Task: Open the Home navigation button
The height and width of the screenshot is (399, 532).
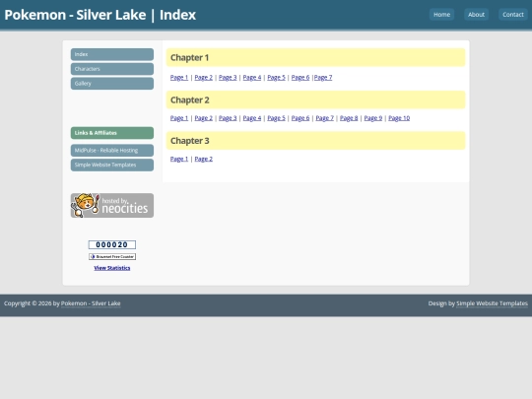Action: (x=441, y=15)
